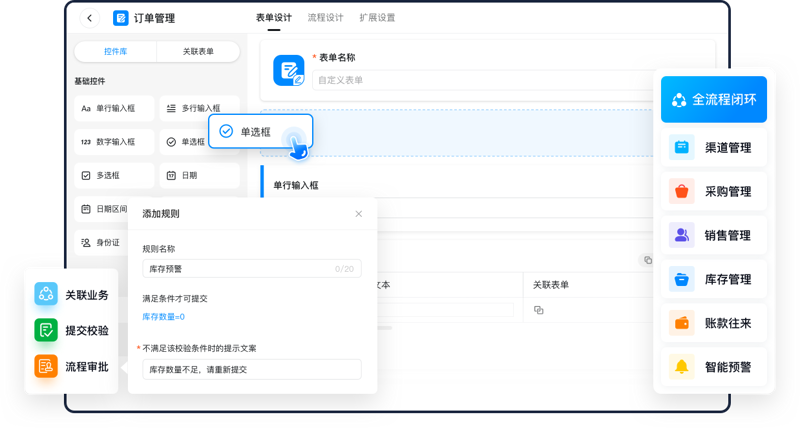
Task: Click the 销售管理 people icon
Action: point(682,235)
